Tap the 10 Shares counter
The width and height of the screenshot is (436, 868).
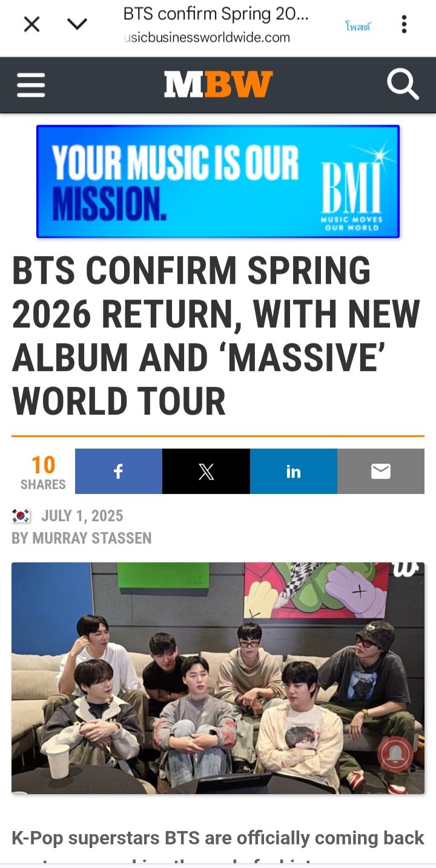coord(43,473)
